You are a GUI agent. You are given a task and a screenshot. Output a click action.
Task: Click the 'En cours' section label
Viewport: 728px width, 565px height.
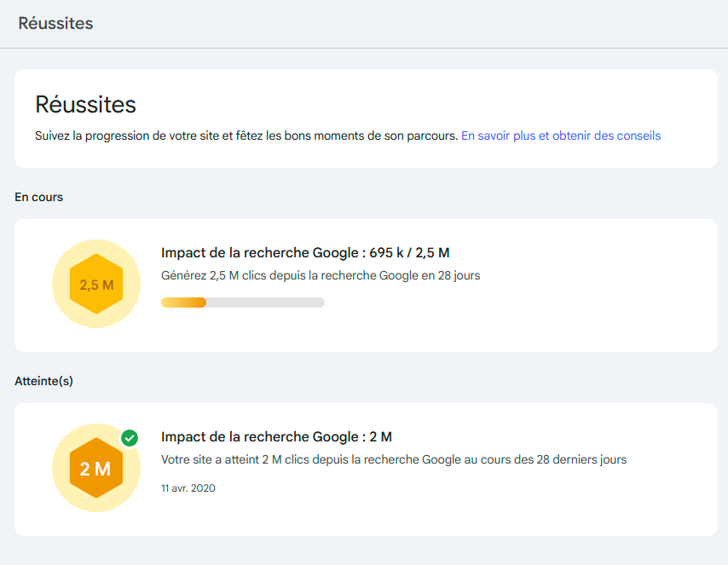pyautogui.click(x=39, y=197)
